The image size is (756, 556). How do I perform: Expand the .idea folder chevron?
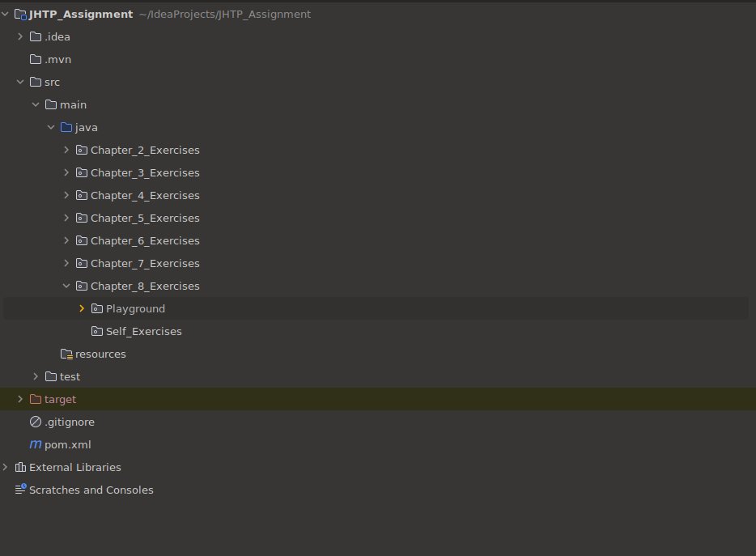pos(20,36)
